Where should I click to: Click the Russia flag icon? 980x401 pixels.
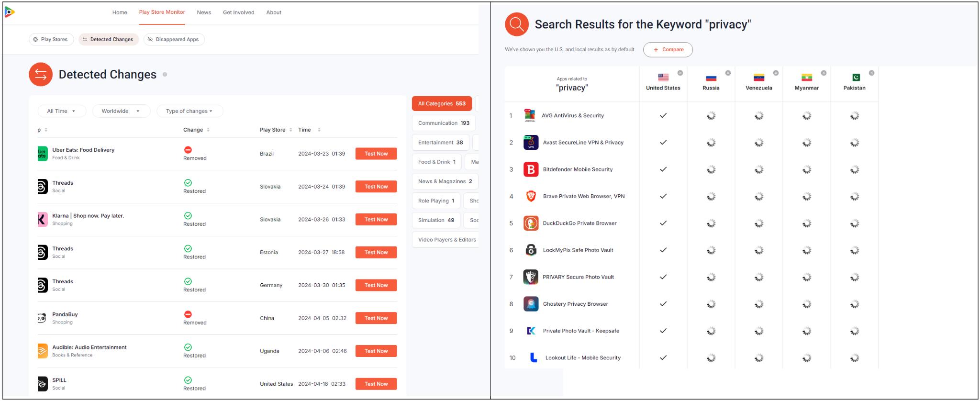[711, 78]
